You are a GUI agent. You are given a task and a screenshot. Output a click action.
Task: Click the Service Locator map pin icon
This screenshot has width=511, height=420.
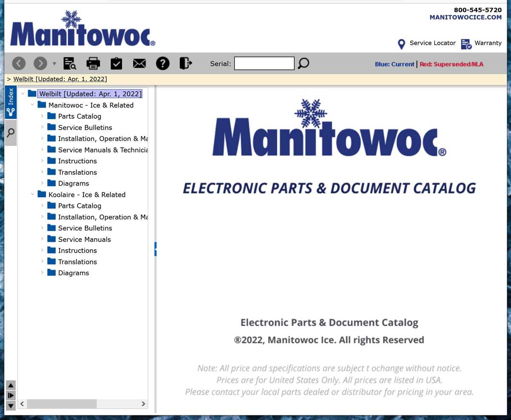(x=401, y=44)
